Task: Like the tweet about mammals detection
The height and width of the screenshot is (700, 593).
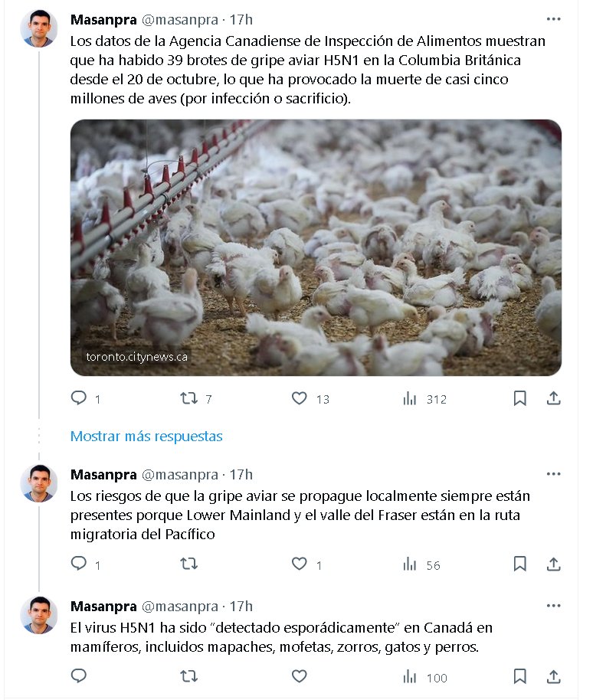Action: pos(299,676)
